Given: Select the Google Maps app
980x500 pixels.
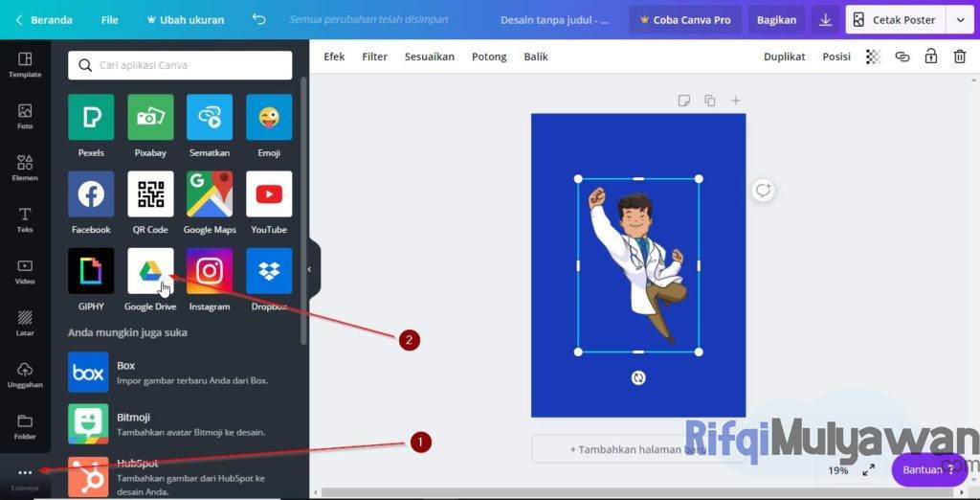Looking at the screenshot, I should [210, 194].
